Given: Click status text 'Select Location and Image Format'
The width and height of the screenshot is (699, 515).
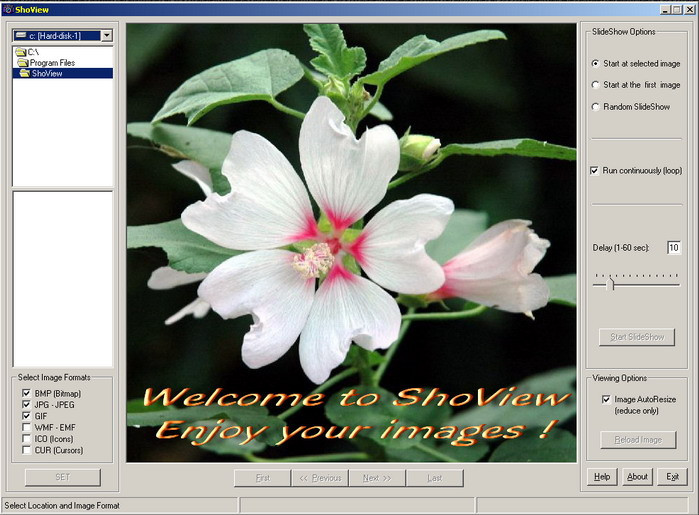Looking at the screenshot, I should (62, 506).
